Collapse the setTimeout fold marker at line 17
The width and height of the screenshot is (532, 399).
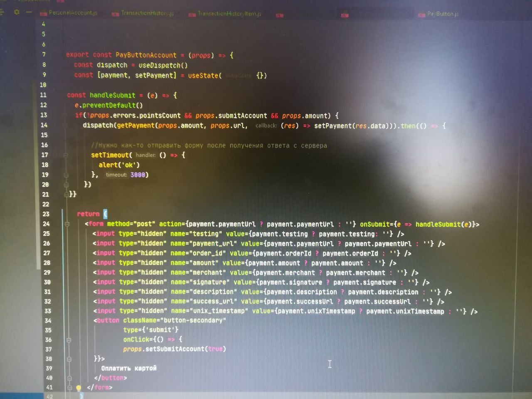click(66, 155)
